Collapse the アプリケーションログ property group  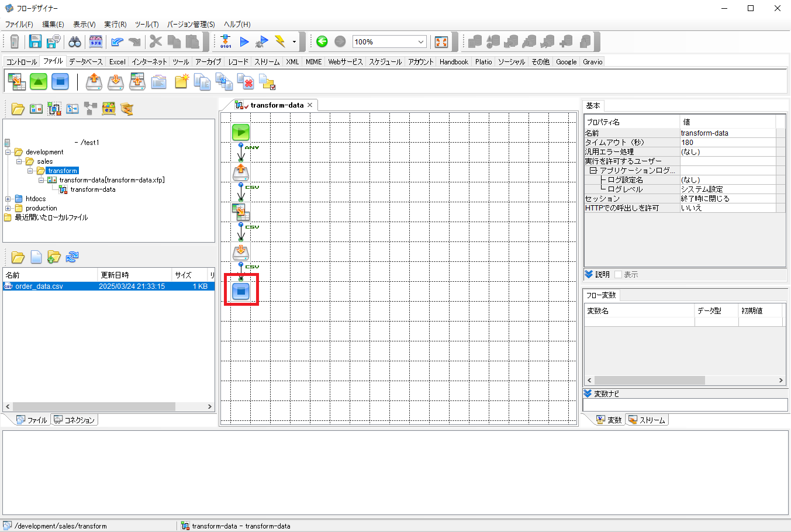click(593, 171)
